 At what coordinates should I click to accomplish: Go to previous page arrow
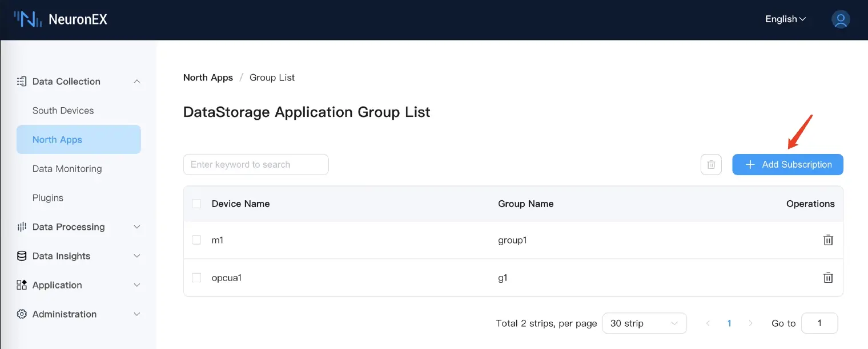708,323
